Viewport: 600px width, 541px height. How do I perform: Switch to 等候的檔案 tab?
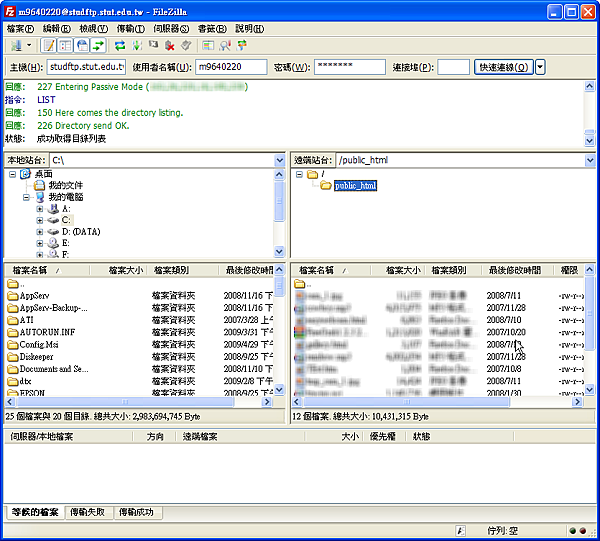tap(35, 512)
